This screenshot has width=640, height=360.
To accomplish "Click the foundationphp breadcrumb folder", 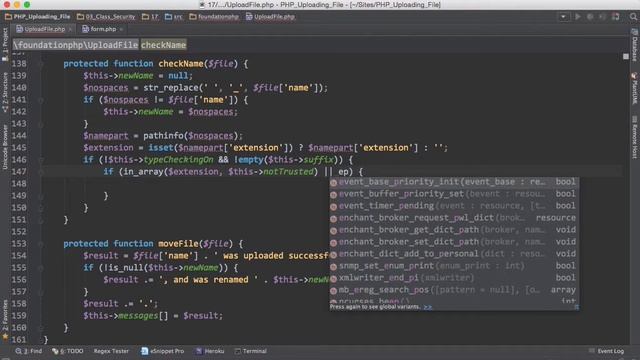I will click(x=214, y=17).
